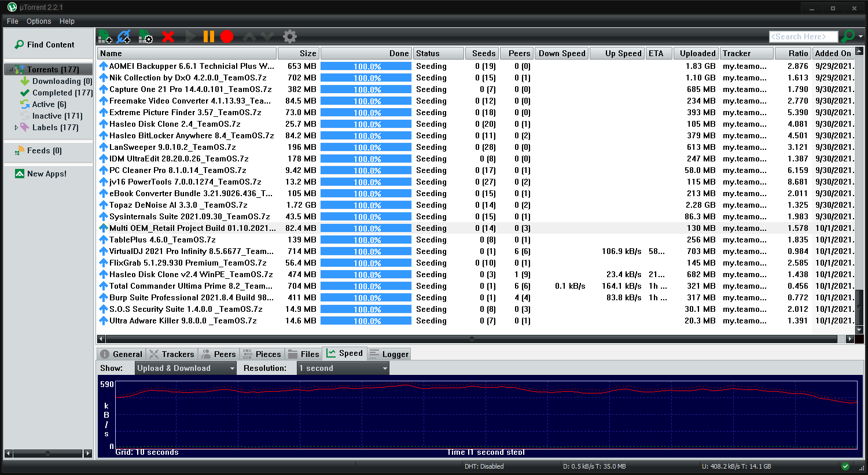
Task: Click upload speed status bar entry
Action: tap(736, 466)
